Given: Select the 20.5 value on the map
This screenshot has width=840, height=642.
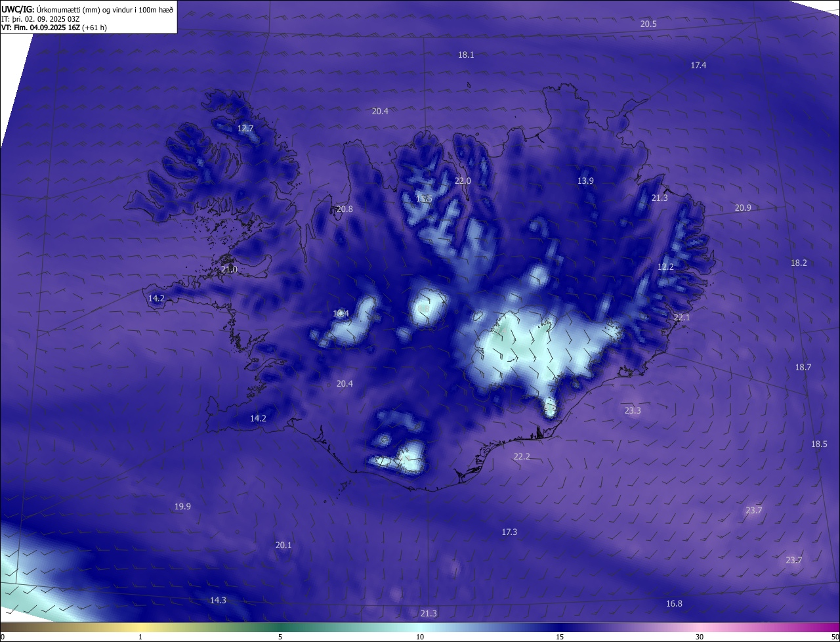Looking at the screenshot, I should (648, 24).
